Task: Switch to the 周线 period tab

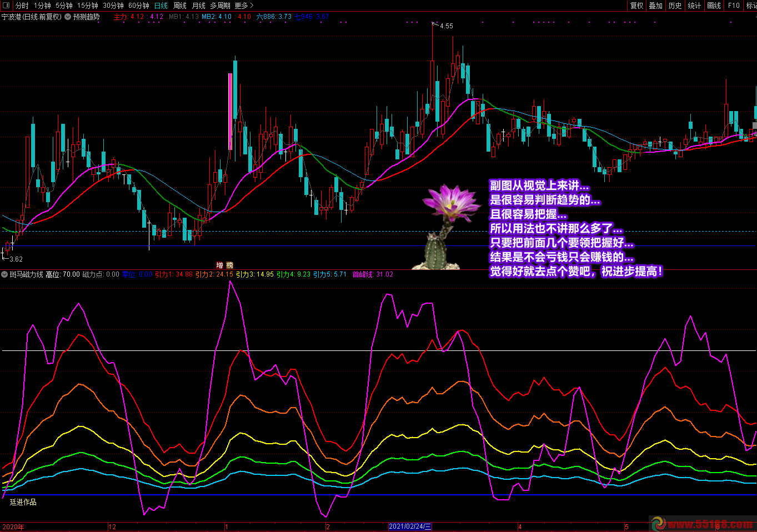Action: click(x=179, y=6)
